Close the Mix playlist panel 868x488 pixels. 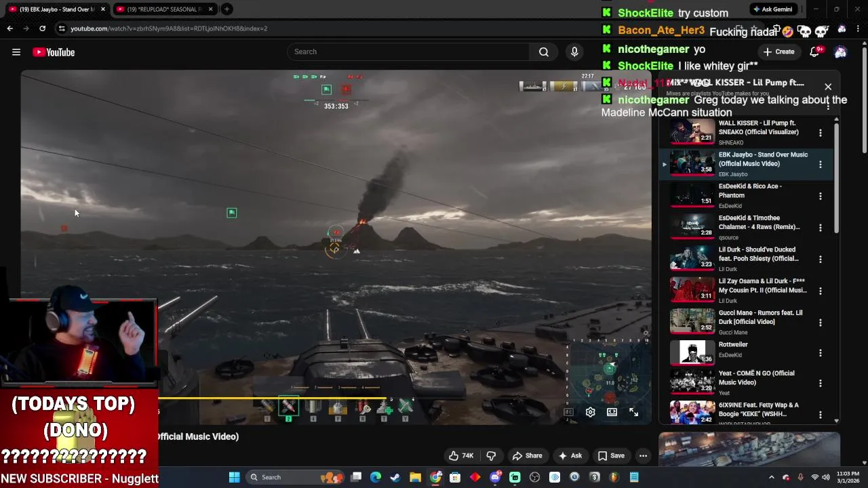tap(828, 87)
